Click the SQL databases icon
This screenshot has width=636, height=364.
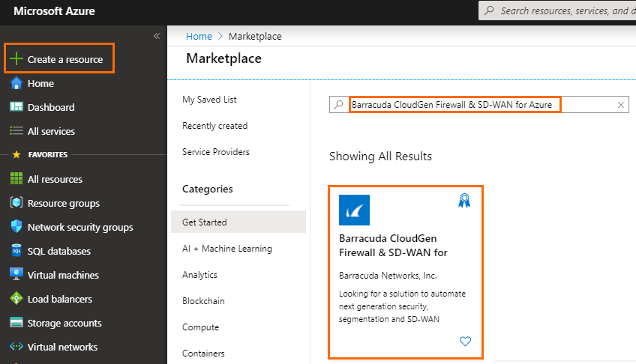pos(16,251)
